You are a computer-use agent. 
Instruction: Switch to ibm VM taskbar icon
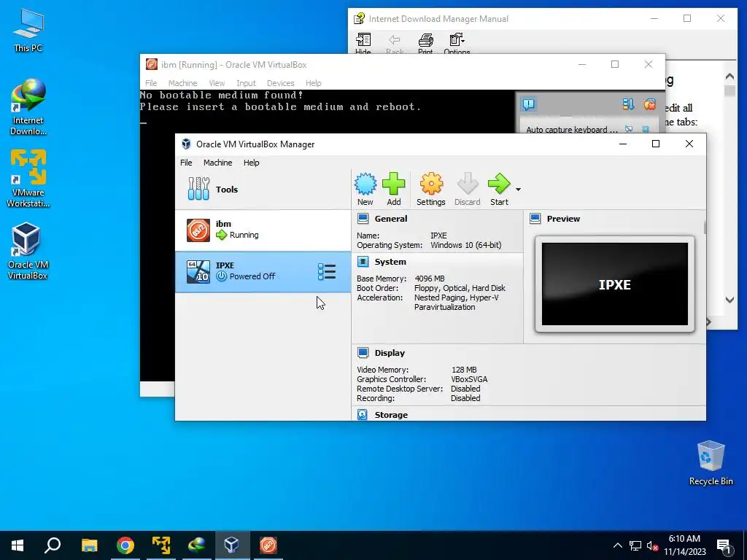pos(268,545)
